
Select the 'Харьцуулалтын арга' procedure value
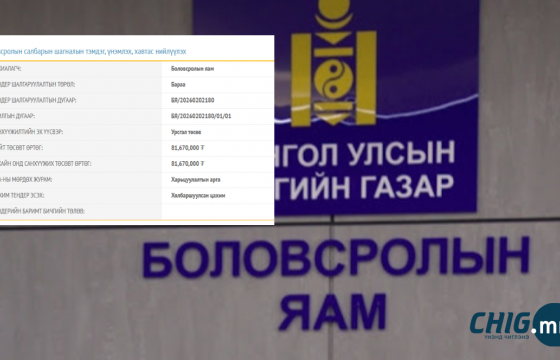(196, 179)
